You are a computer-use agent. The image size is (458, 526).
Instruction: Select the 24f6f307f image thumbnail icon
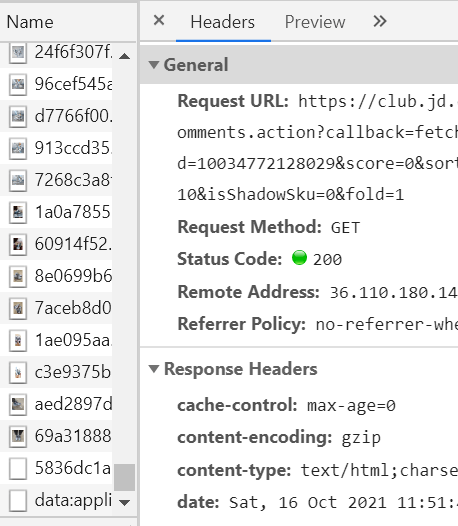coord(18,52)
